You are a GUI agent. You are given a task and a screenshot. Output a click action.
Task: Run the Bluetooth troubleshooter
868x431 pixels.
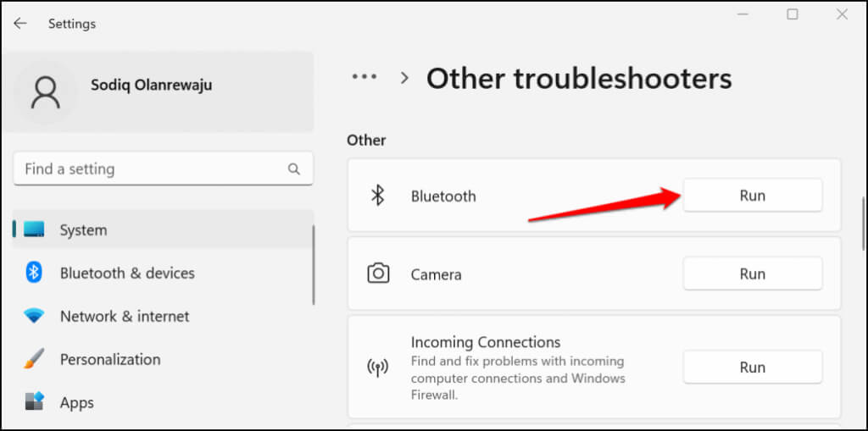coord(752,196)
